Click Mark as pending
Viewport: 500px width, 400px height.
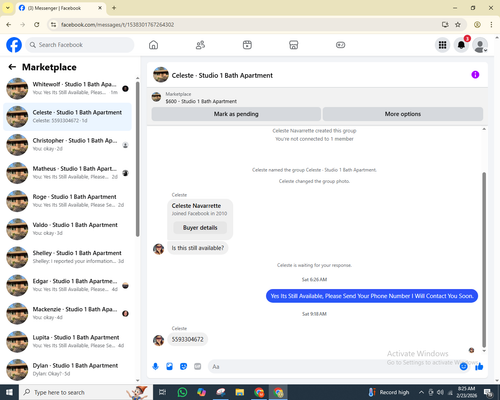(236, 114)
